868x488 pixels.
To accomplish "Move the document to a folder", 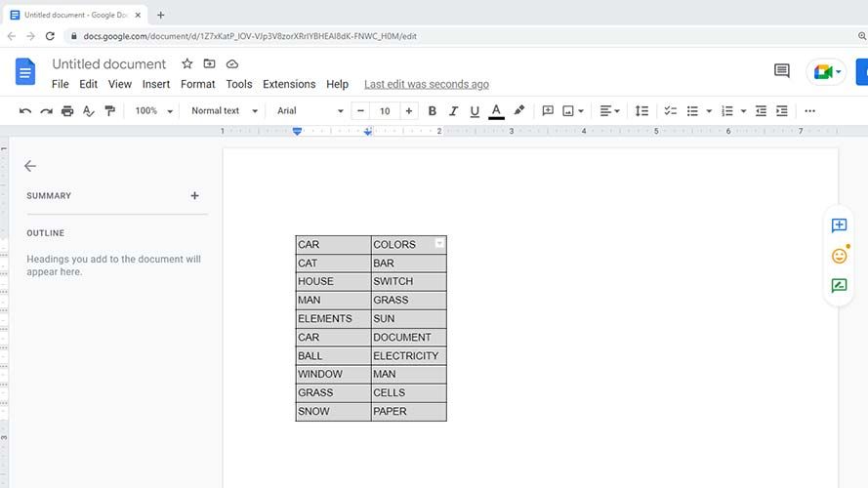I will pos(209,63).
